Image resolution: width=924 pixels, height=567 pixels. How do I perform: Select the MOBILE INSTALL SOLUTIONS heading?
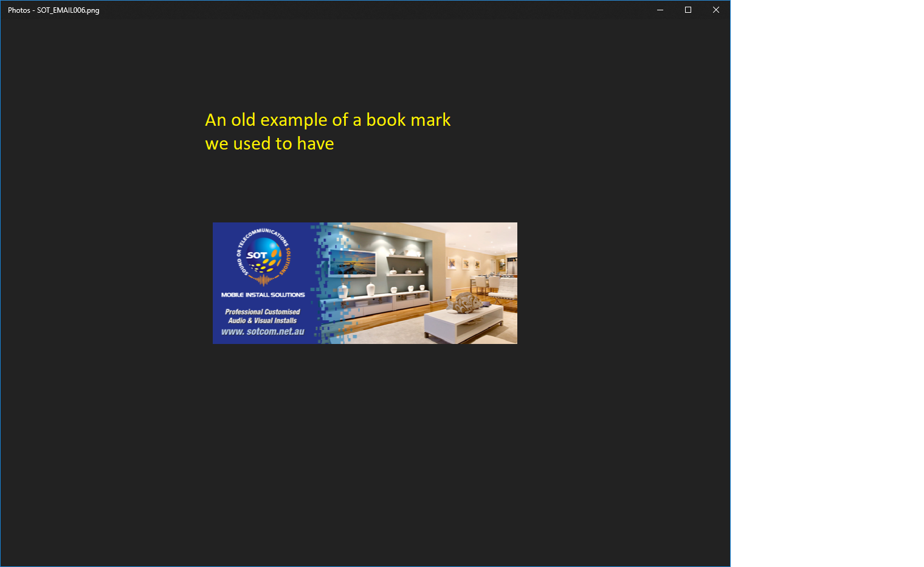tap(263, 295)
